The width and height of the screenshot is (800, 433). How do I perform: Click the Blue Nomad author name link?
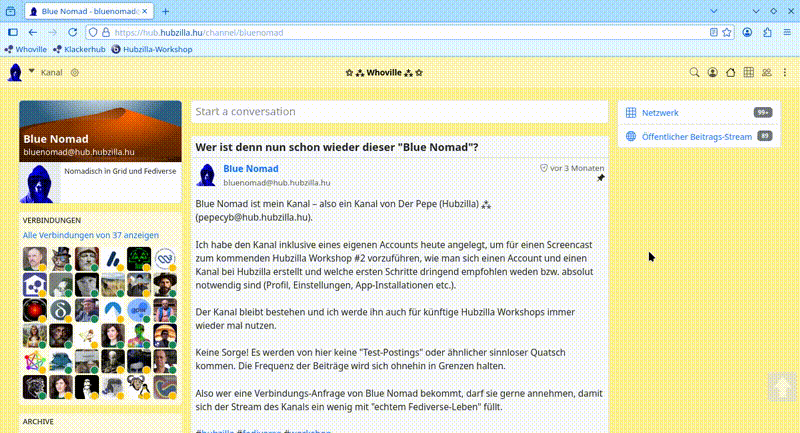click(251, 169)
